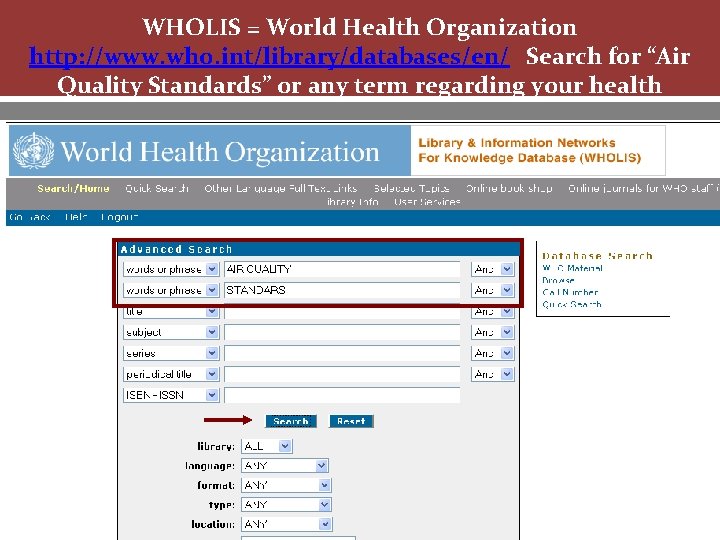Open Quick Search link under Database Search
The width and height of the screenshot is (720, 540).
[572, 304]
